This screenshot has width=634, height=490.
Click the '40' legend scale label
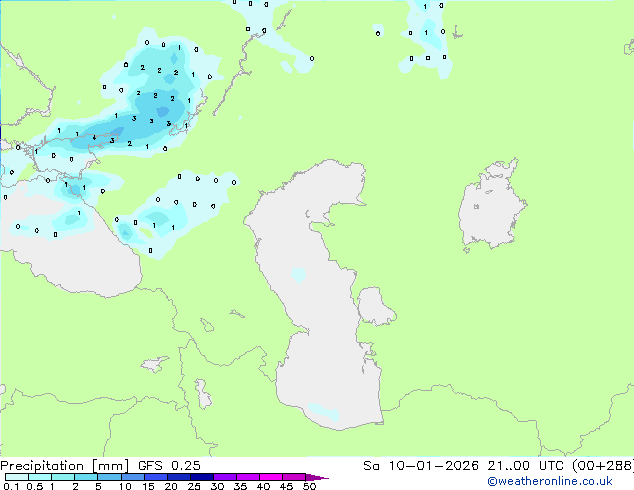click(263, 486)
